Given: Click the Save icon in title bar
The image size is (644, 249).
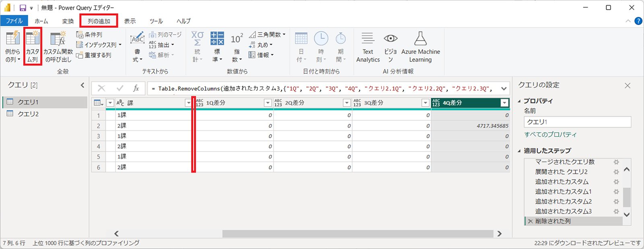Looking at the screenshot, I should point(23,8).
